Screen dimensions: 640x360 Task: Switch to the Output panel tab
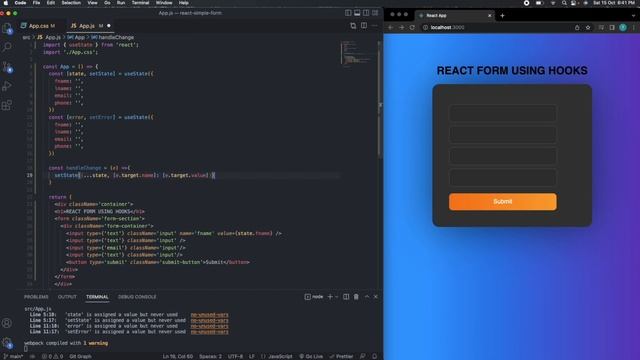[x=67, y=297]
